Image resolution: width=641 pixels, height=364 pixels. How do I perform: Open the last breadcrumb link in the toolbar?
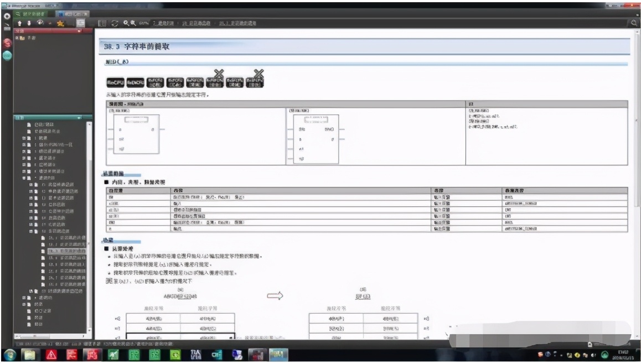pyautogui.click(x=237, y=23)
